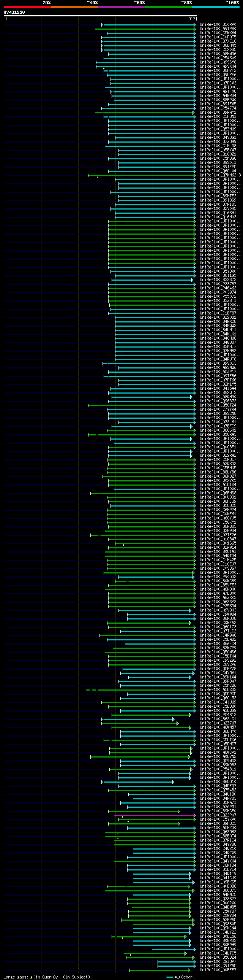Screen dimensions: 243x980
Task: Click the UniRef100_C1FDN1 label
Action: [x=218, y=117]
